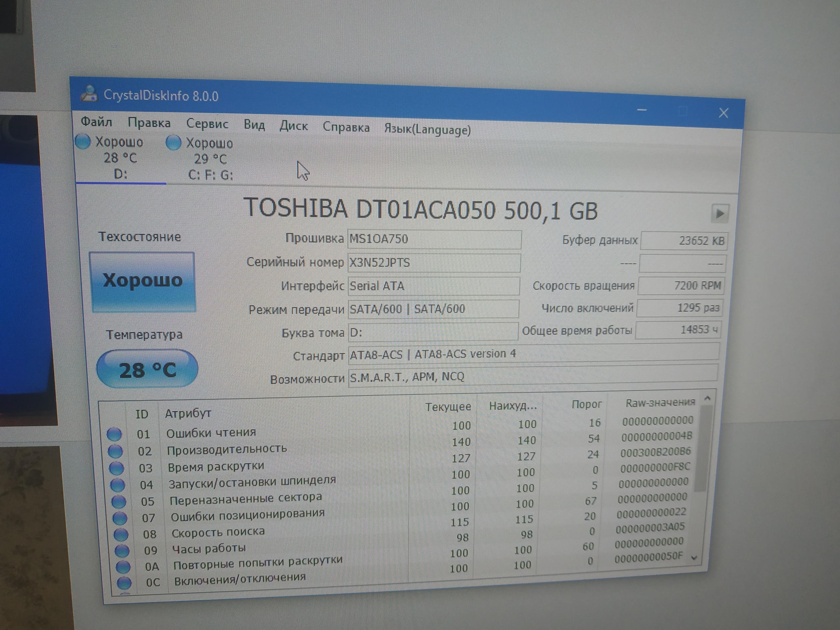This screenshot has height=630, width=840.
Task: Click the CrystalDiskInfo title bar icon
Action: pos(89,94)
